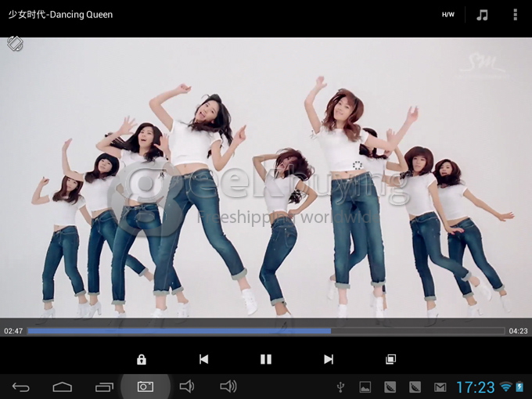532x399 pixels.
Task: Pause the video playback
Action: click(266, 359)
